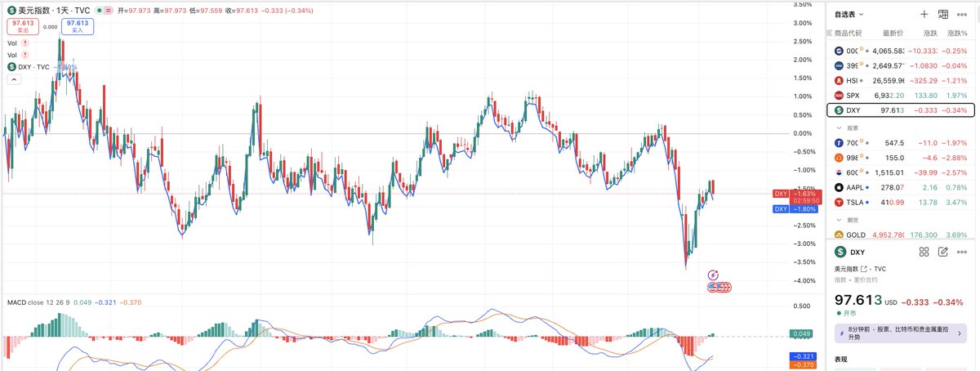Click the green MACD 0.049 axis label
Image resolution: width=980 pixels, height=371 pixels.
[800, 334]
